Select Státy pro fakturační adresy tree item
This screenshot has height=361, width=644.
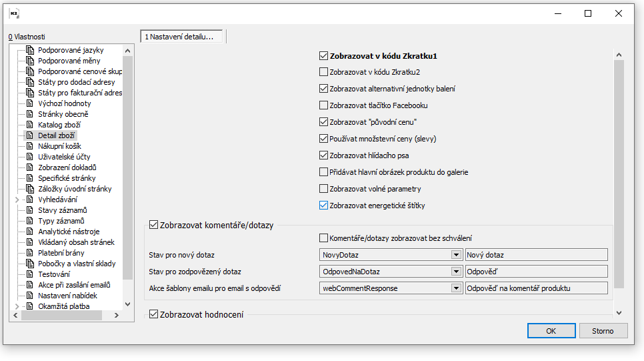(x=80, y=93)
